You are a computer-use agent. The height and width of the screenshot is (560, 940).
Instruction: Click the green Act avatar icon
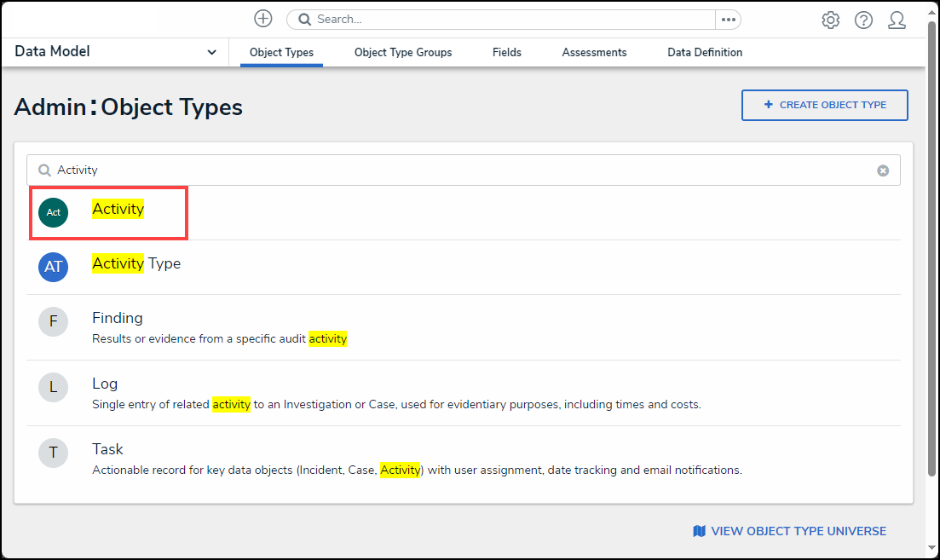coord(53,212)
